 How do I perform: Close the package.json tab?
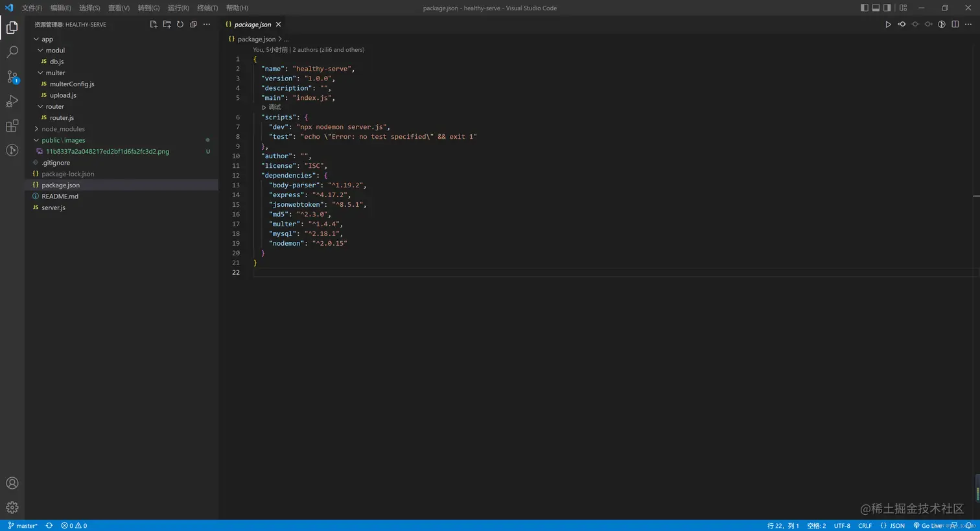click(x=279, y=25)
